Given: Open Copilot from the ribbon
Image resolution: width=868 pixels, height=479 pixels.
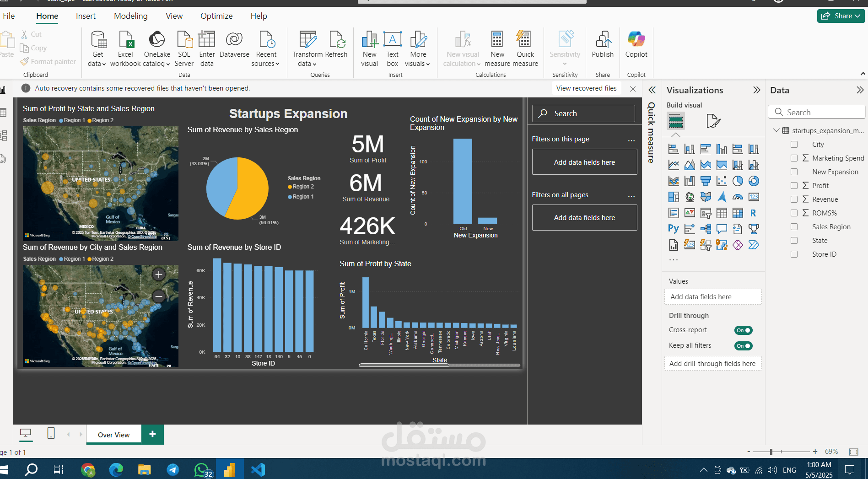Looking at the screenshot, I should (636, 45).
